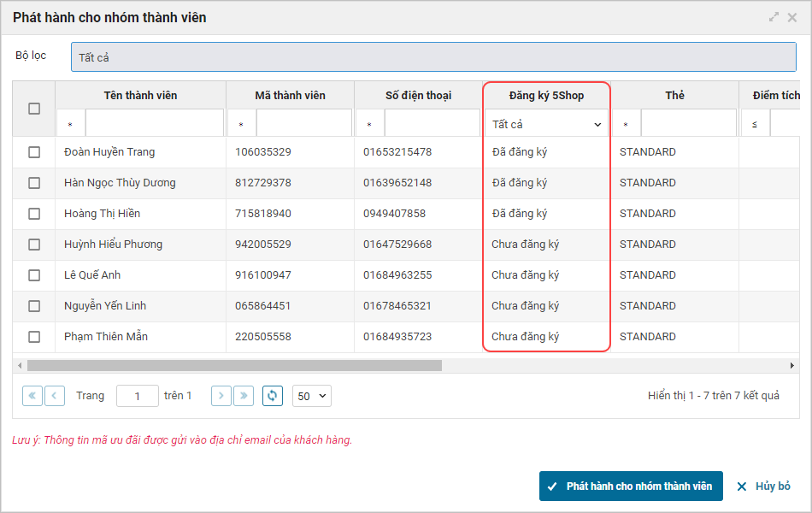This screenshot has height=513, width=812.
Task: Sort by Tên thành viên column header
Action: [140, 96]
